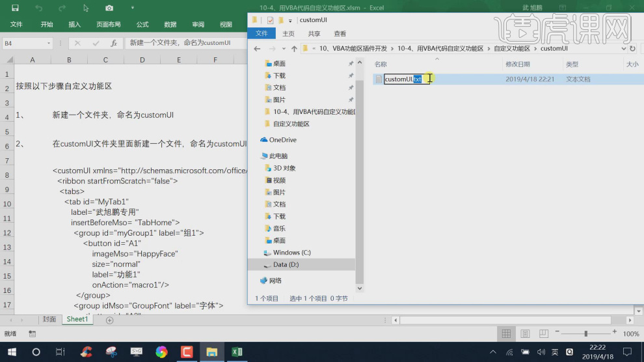Image resolution: width=644 pixels, height=362 pixels.
Task: Select row 10 header
Action: click(x=7, y=204)
